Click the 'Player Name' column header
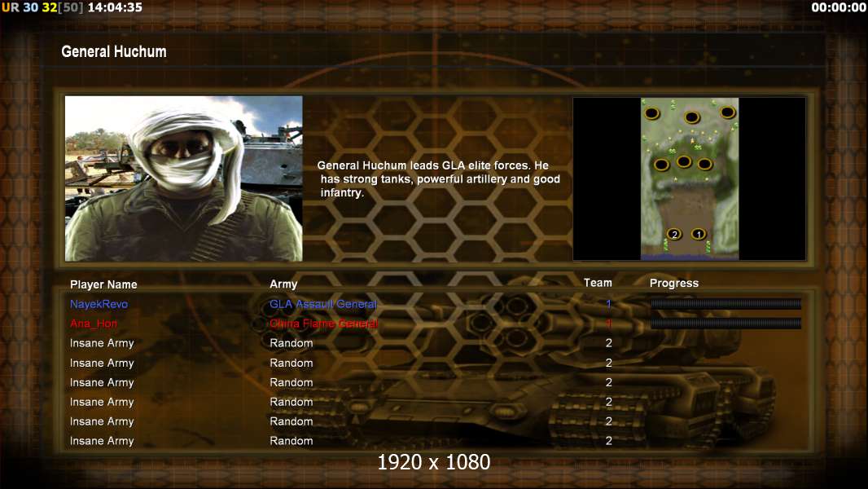The width and height of the screenshot is (868, 489). pos(103,284)
